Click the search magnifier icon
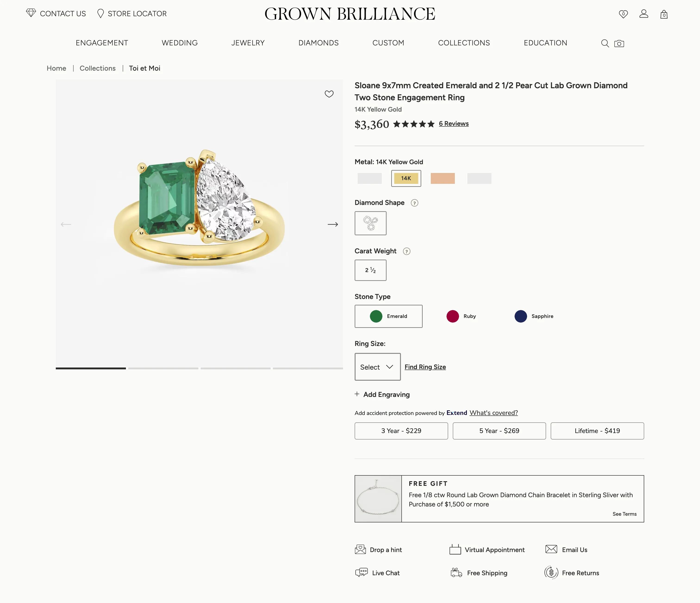The width and height of the screenshot is (700, 603). tap(605, 44)
